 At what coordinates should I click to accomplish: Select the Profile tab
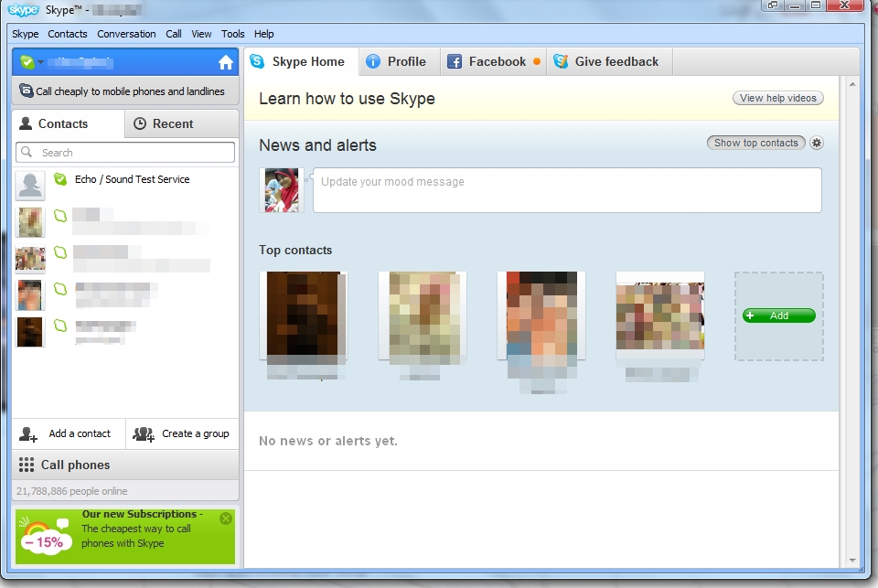coord(400,61)
